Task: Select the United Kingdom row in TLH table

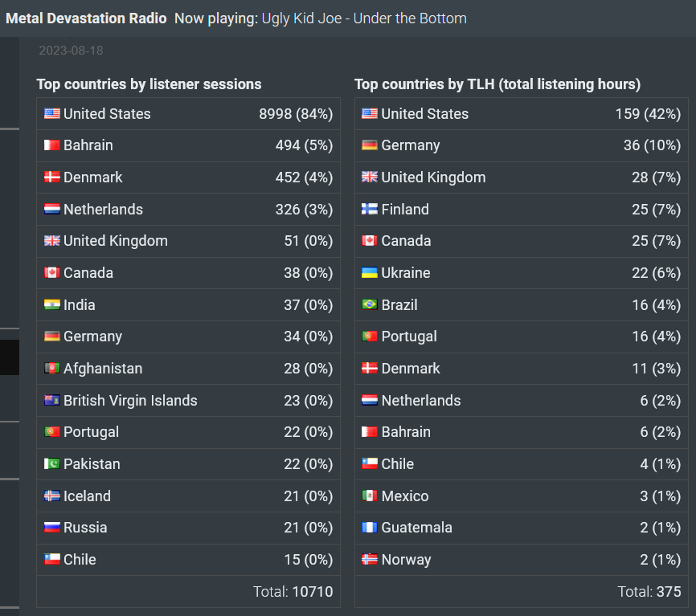Action: 521,177
